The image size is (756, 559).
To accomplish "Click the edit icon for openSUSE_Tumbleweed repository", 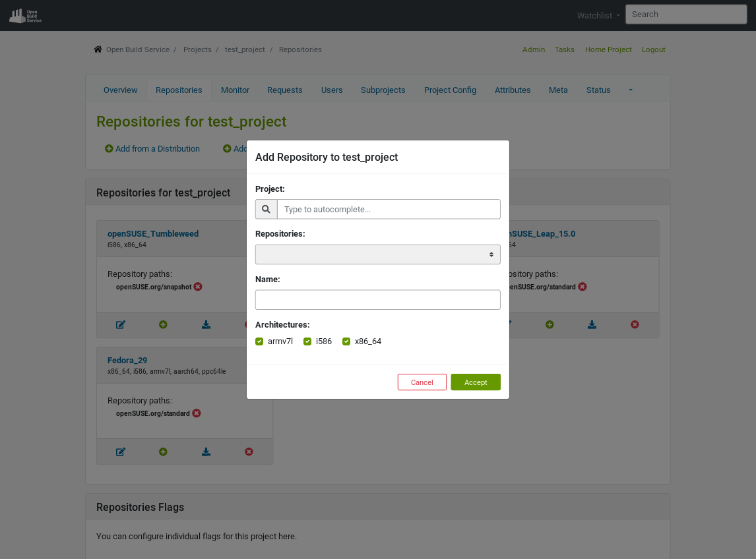I will [x=120, y=324].
